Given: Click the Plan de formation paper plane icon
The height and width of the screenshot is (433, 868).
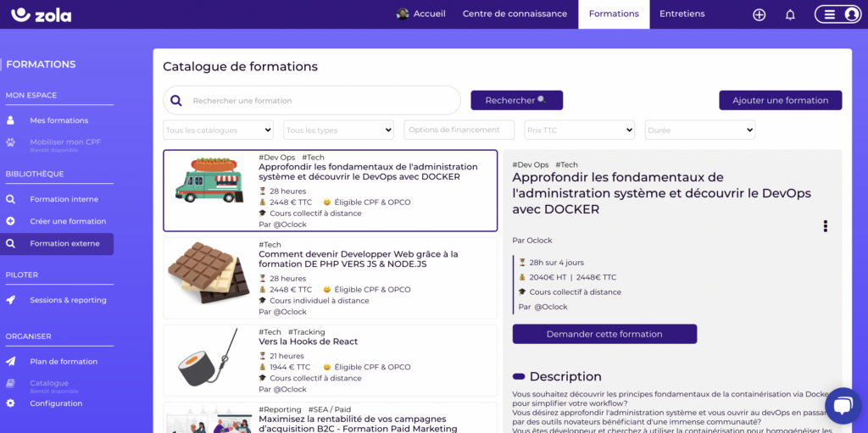Looking at the screenshot, I should coord(10,362).
